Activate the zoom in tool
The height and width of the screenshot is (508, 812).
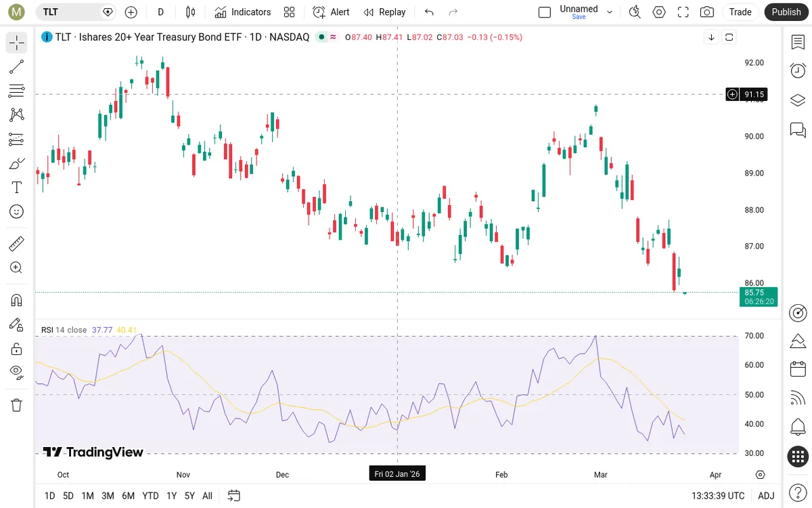(x=17, y=268)
